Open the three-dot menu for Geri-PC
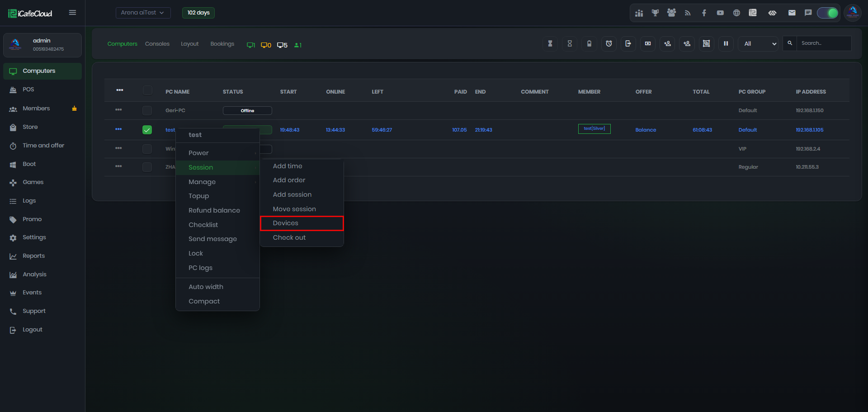Viewport: 868px width, 412px height. click(x=118, y=110)
